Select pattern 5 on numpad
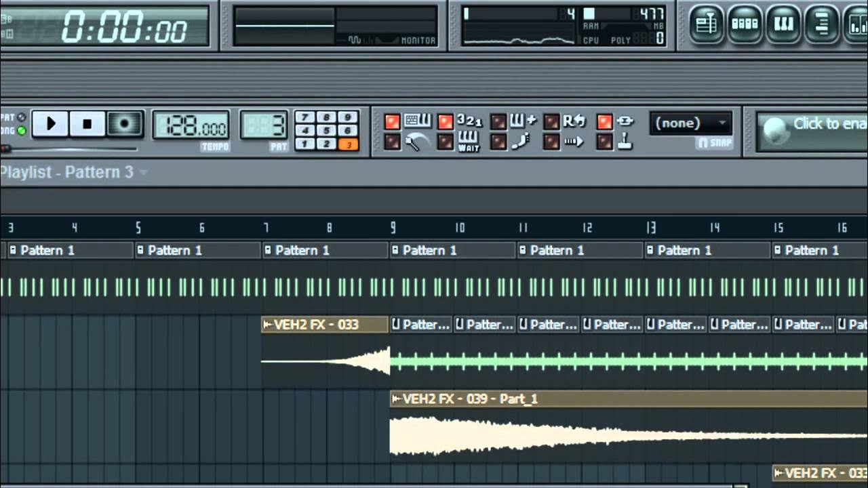Screen dimensions: 868x488 click(x=326, y=130)
